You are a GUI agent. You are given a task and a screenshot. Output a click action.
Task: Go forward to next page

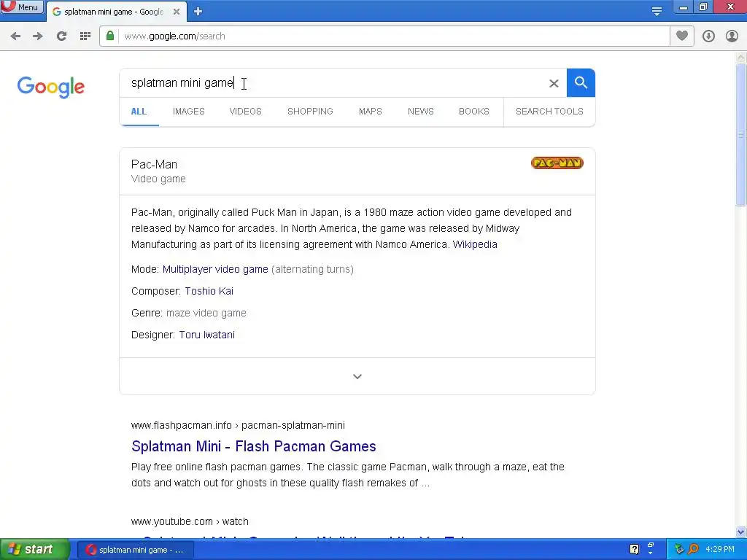pyautogui.click(x=38, y=36)
